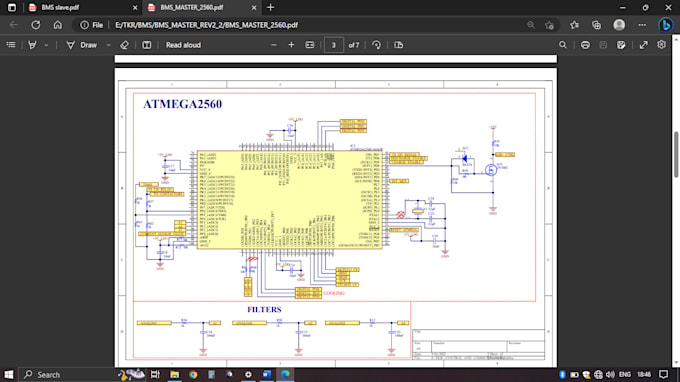Click the Save as icon
The width and height of the screenshot is (680, 382).
point(621,45)
